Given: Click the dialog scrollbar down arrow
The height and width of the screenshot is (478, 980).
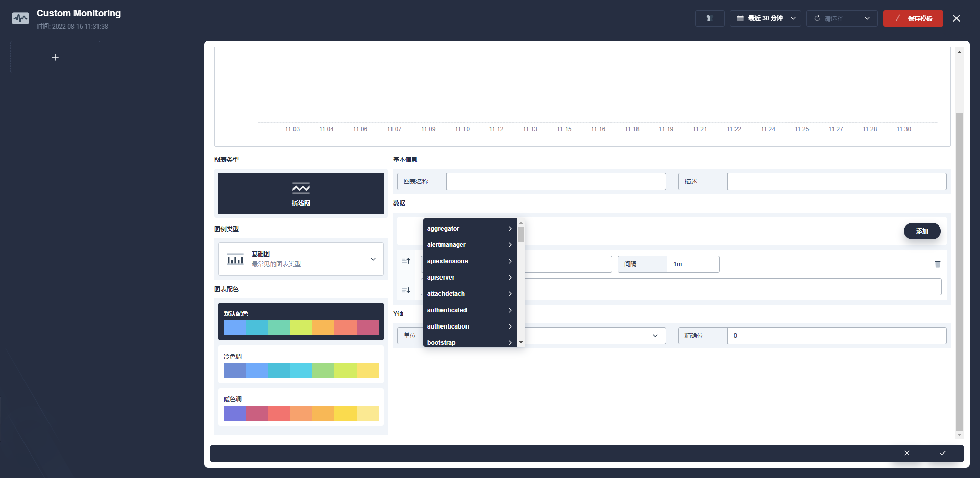Looking at the screenshot, I should tap(959, 435).
